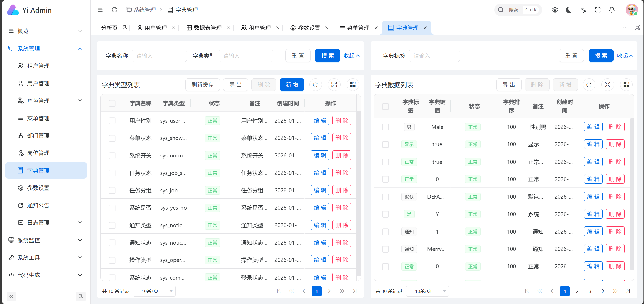This screenshot has width=644, height=304.
Task: Open notifications bell icon
Action: pyautogui.click(x=612, y=10)
